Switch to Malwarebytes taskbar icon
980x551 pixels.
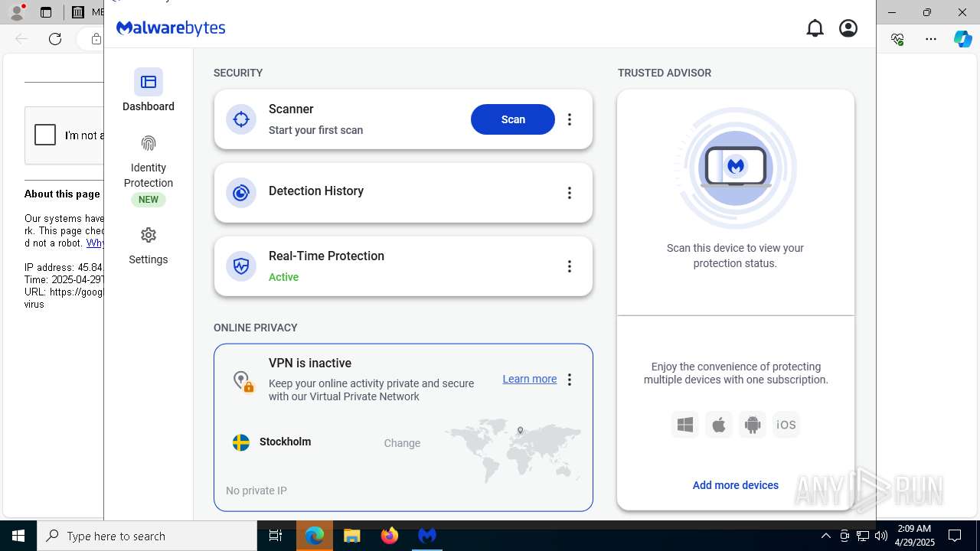tap(427, 536)
